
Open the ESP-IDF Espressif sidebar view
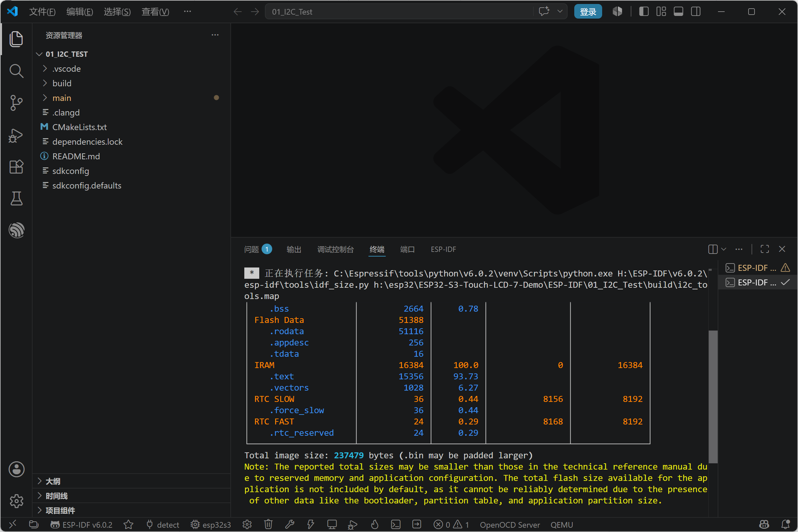click(16, 230)
